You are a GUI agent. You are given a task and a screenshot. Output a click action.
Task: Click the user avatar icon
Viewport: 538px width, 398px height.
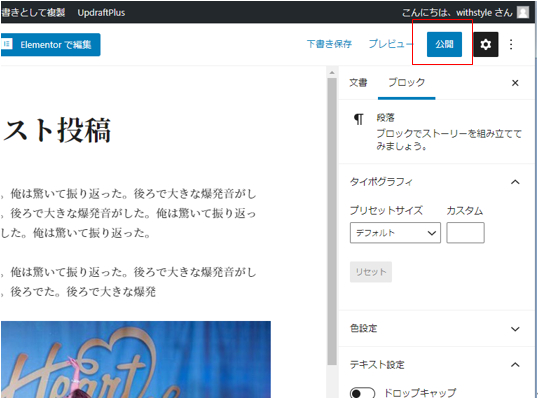click(x=523, y=13)
